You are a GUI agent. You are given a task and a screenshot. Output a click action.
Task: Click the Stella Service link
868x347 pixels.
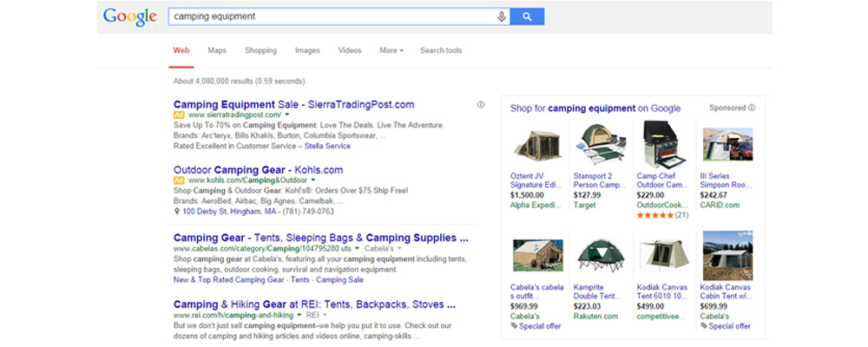coord(327,146)
